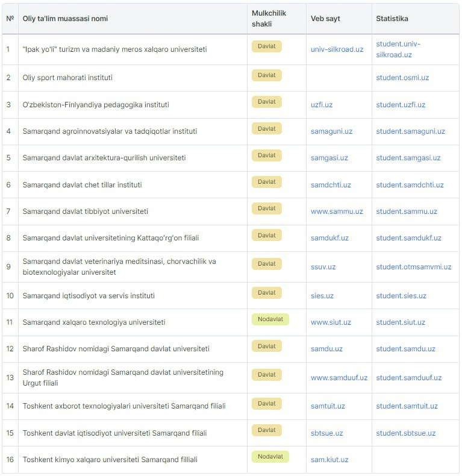Select 'O'zbekiston-Finlyandiya pedagogika instituti' name

(x=96, y=105)
